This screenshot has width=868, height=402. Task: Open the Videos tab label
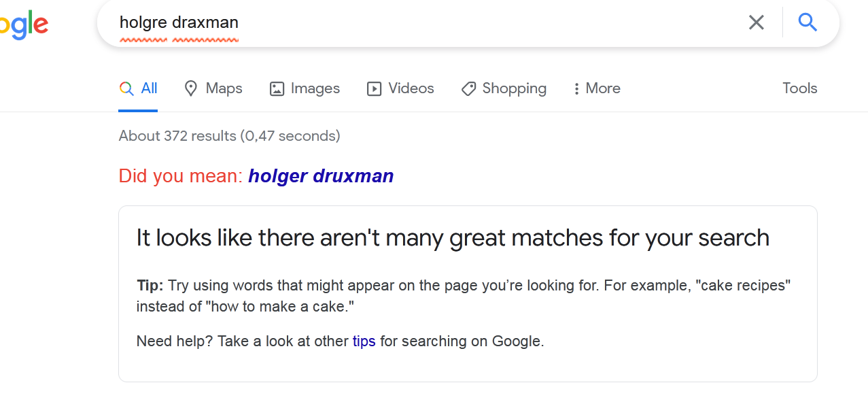pos(411,88)
